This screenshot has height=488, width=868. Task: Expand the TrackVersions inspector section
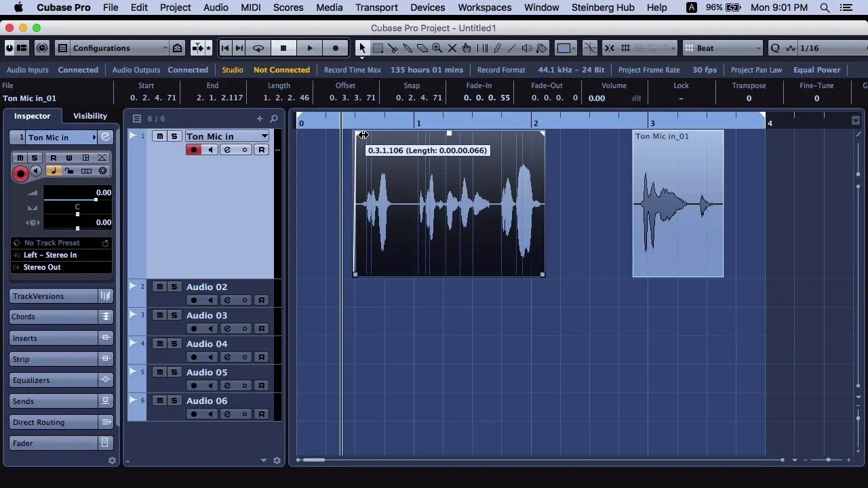click(55, 296)
